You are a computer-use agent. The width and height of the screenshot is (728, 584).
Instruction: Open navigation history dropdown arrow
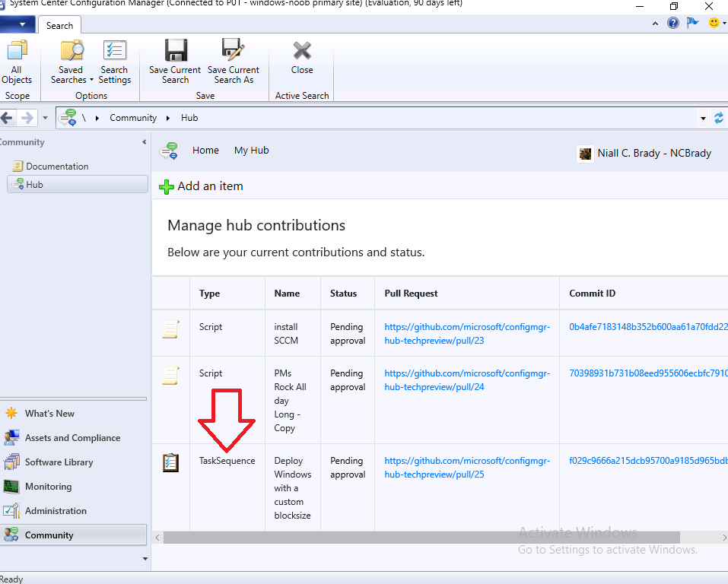[45, 118]
